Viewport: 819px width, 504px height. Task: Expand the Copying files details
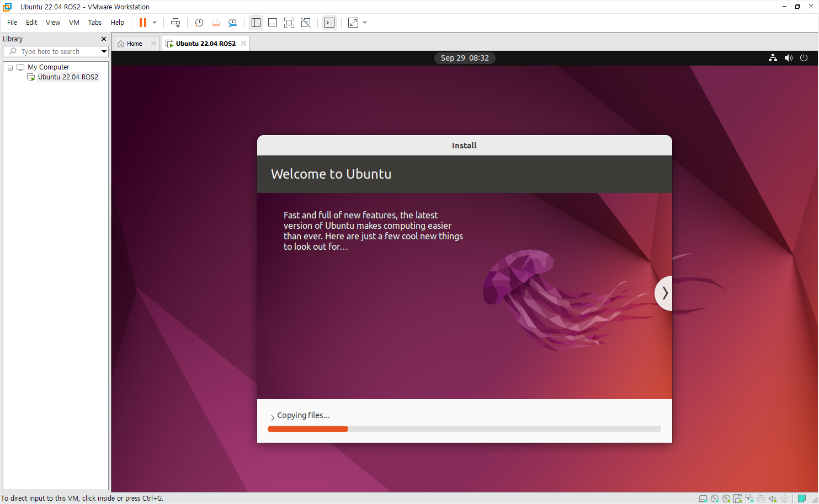click(x=273, y=417)
